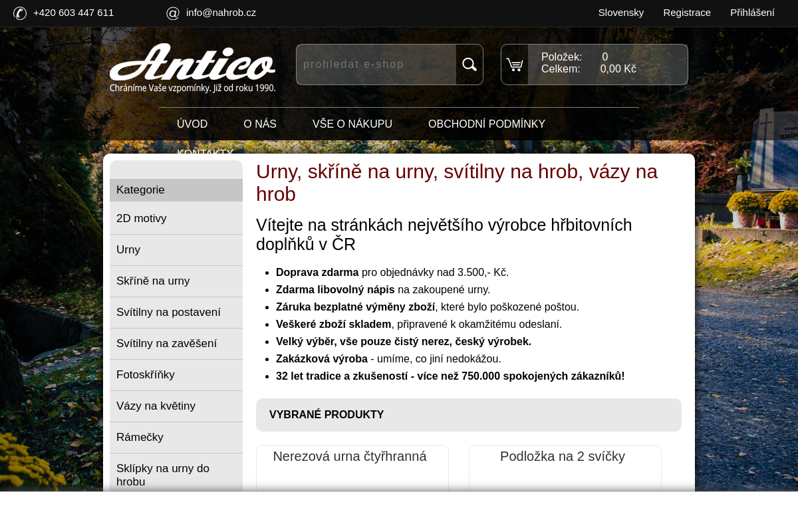Viewport: 798px width, 532px height.
Task: Open the ÚVOD menu item
Action: click(192, 124)
